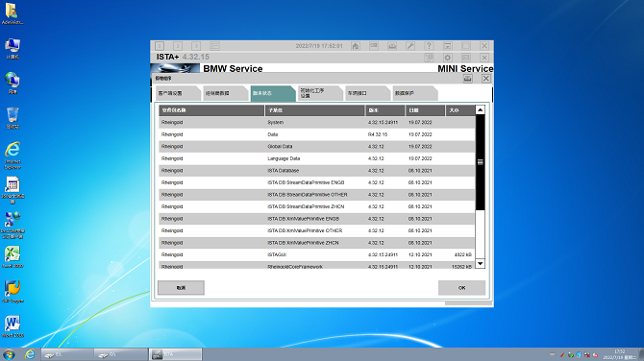Image resolution: width=644 pixels, height=361 pixels.
Task: Open the 初始化工序设置 tab
Action: [x=319, y=93]
